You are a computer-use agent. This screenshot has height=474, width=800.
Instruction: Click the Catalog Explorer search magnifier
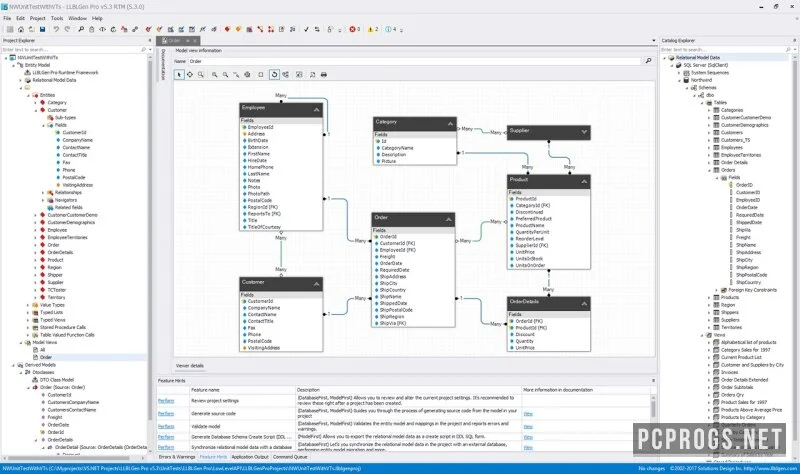pyautogui.click(x=788, y=49)
